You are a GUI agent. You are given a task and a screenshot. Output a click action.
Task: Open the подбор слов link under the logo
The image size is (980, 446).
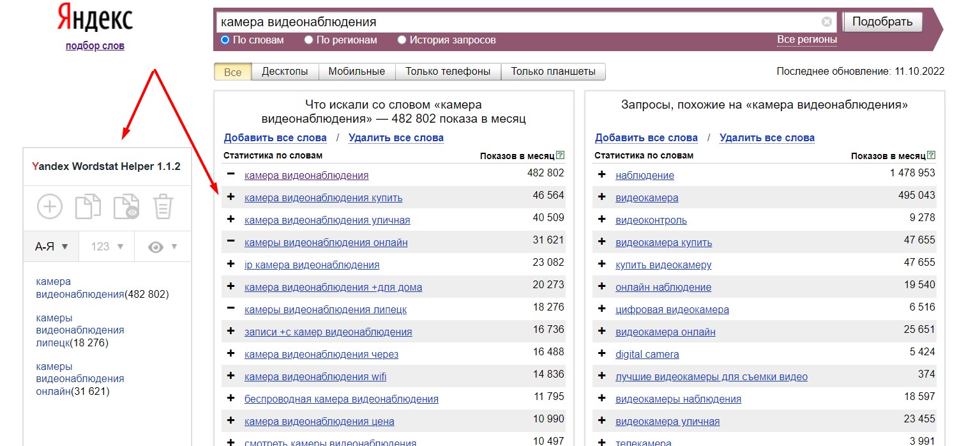95,46
